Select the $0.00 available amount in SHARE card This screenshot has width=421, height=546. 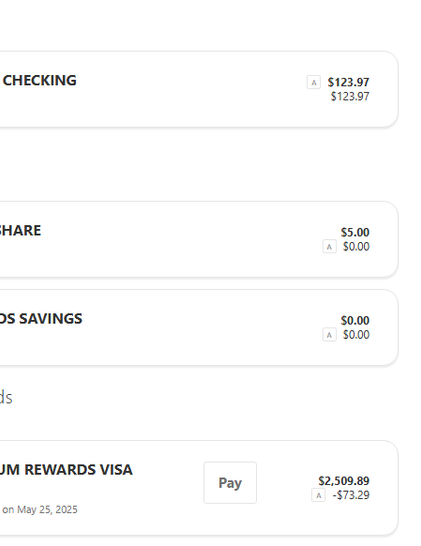coord(356,247)
